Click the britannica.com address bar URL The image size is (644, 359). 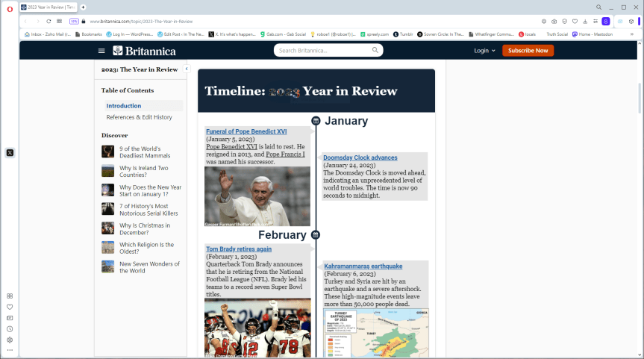click(x=141, y=22)
